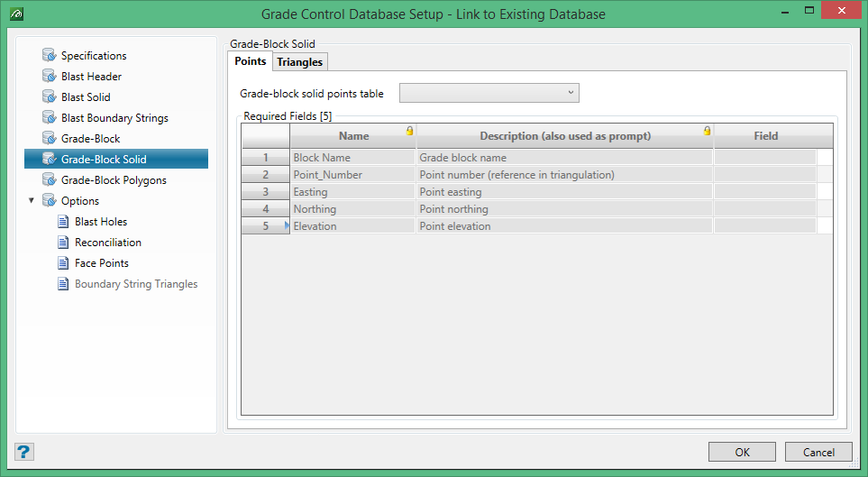The width and height of the screenshot is (868, 477).
Task: Click the Reconciliation page icon
Action: (x=63, y=243)
